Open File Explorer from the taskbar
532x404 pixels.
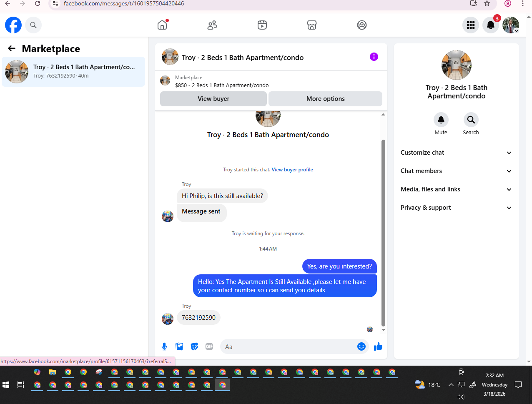[x=53, y=372]
